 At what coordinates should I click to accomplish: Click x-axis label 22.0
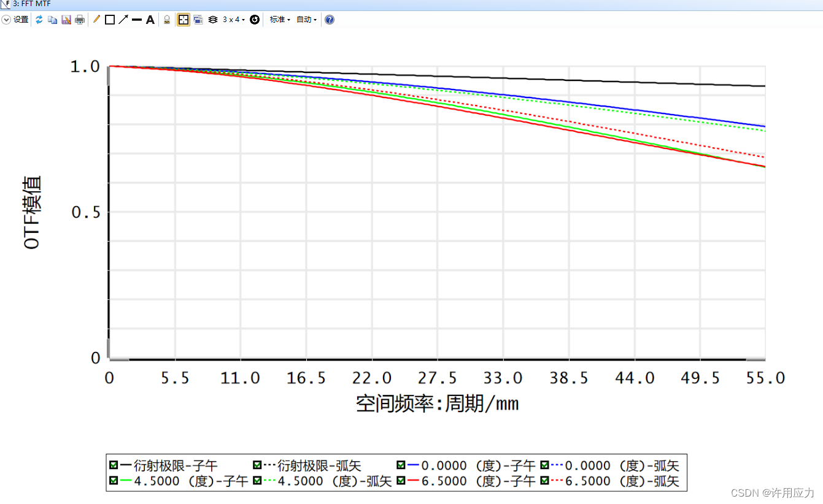coord(372,378)
